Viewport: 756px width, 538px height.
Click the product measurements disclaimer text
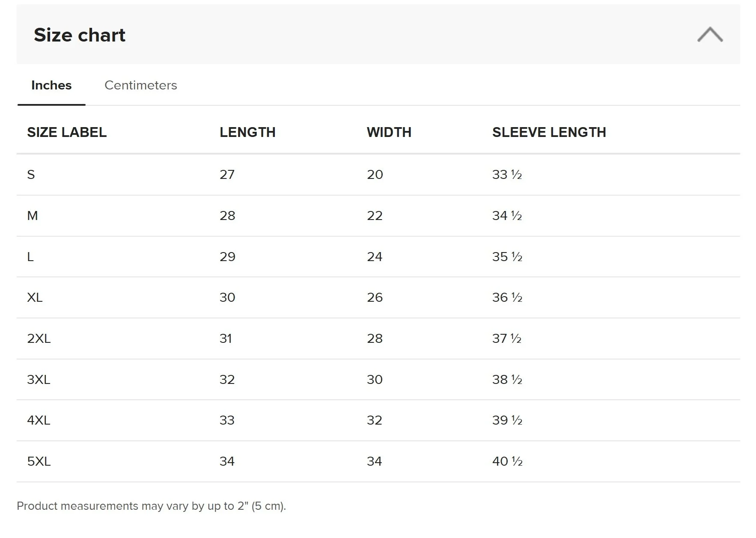[x=151, y=506]
